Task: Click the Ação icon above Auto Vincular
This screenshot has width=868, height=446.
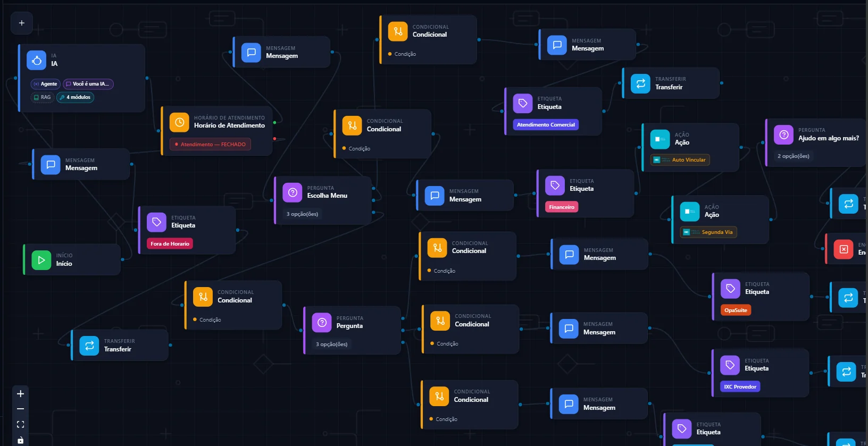Action: pos(660,139)
